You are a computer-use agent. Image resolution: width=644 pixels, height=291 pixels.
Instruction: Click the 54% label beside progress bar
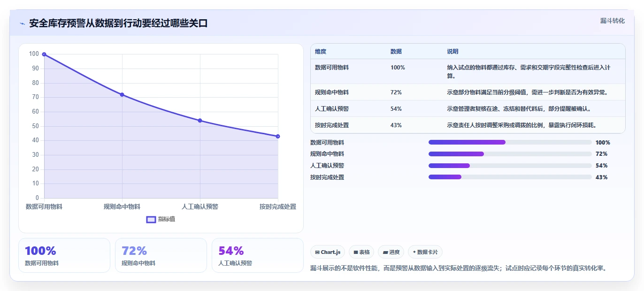[x=601, y=166]
